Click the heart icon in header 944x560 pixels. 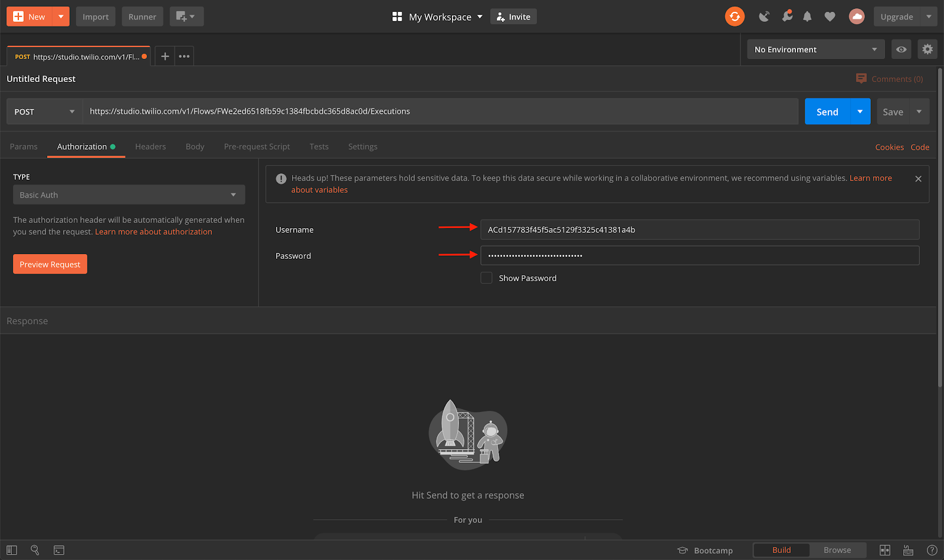830,17
